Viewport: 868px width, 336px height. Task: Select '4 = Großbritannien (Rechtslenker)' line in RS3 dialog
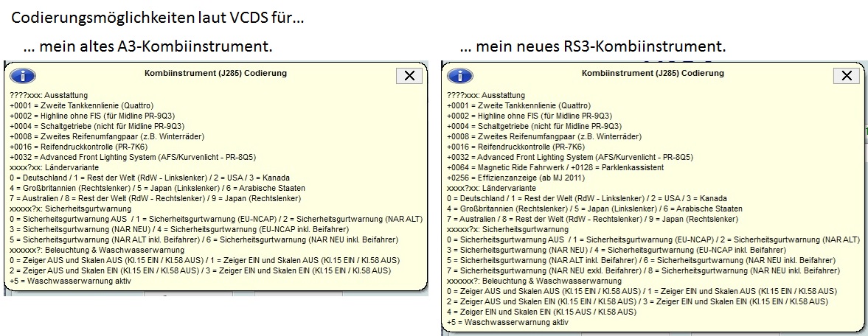click(594, 209)
